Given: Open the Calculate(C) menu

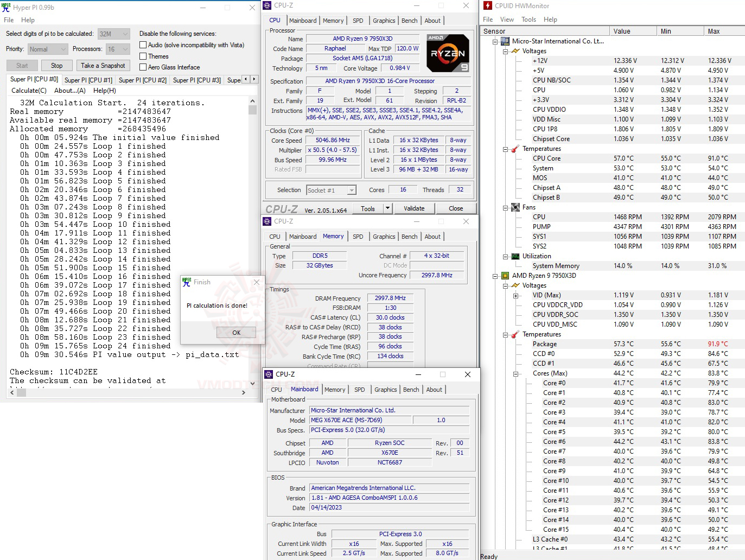Looking at the screenshot, I should tap(29, 91).
